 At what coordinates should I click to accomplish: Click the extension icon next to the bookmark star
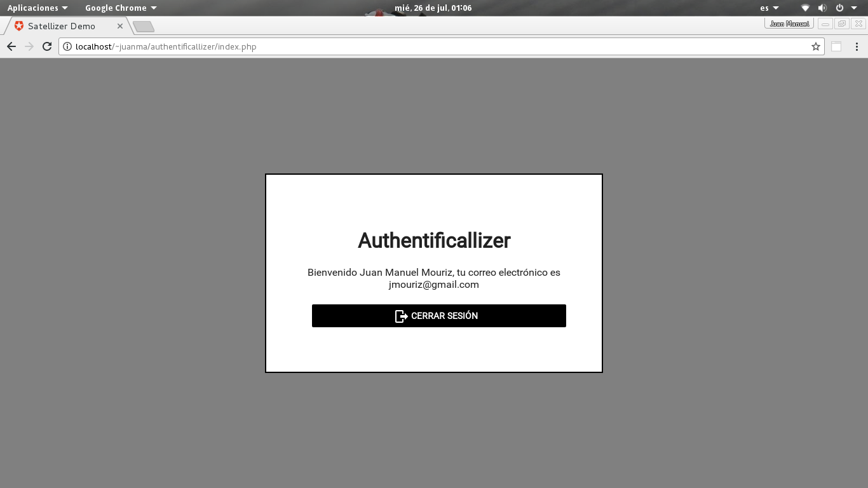(836, 46)
